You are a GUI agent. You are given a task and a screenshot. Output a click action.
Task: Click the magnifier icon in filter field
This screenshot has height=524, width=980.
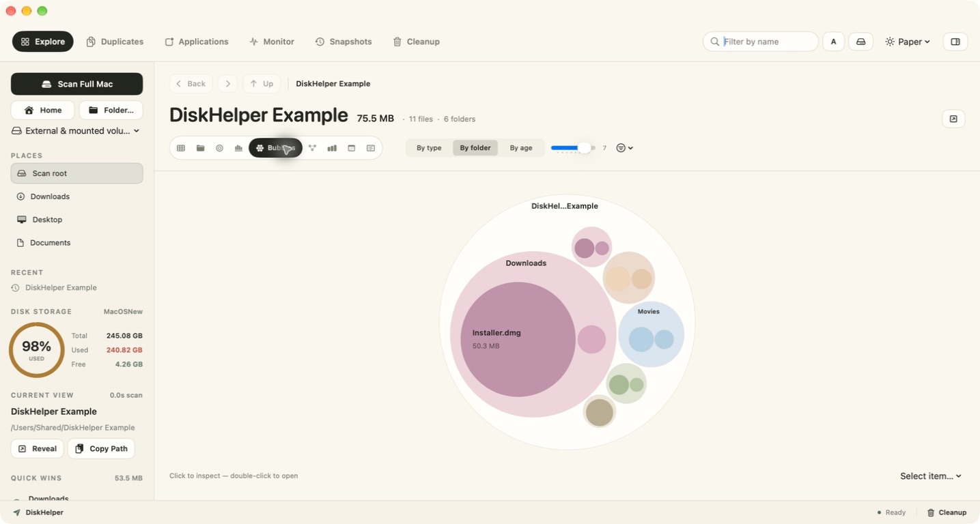click(714, 42)
